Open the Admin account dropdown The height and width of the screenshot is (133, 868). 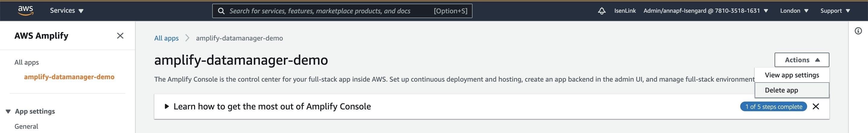click(x=706, y=11)
